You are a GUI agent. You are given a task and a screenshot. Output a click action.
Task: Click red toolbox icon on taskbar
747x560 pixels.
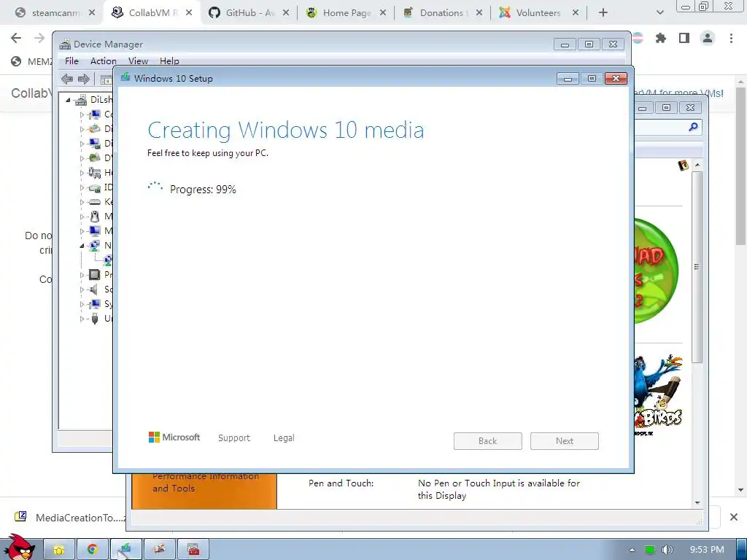(x=193, y=550)
